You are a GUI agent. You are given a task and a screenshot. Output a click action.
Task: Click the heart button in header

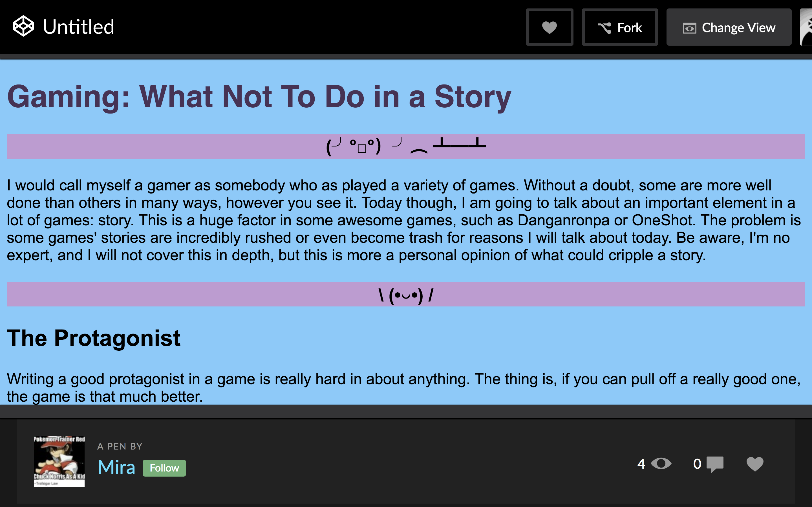(550, 27)
